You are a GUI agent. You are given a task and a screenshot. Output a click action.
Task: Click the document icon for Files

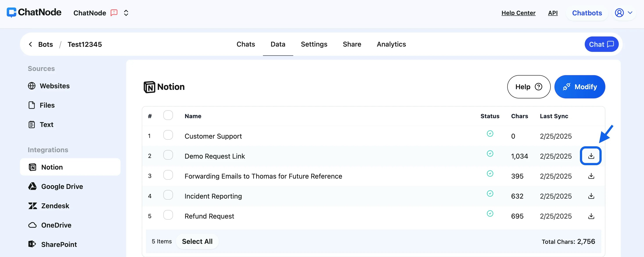32,105
